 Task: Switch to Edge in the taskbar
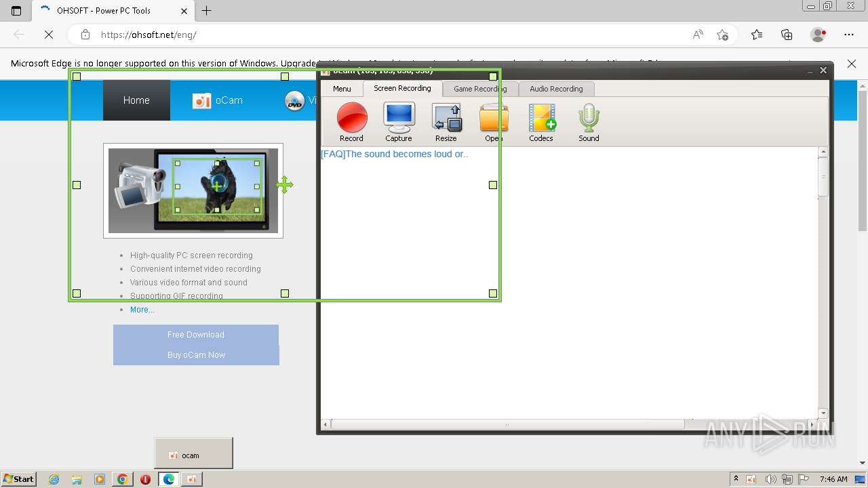click(x=169, y=479)
